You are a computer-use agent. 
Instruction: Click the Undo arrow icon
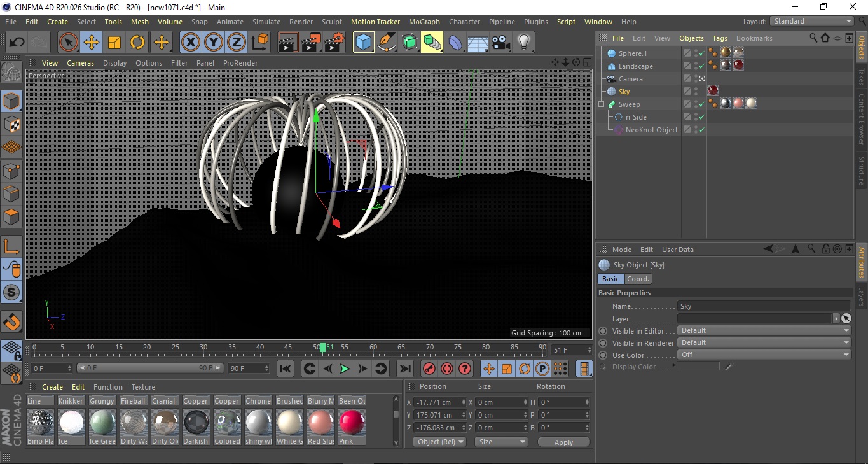tap(17, 43)
